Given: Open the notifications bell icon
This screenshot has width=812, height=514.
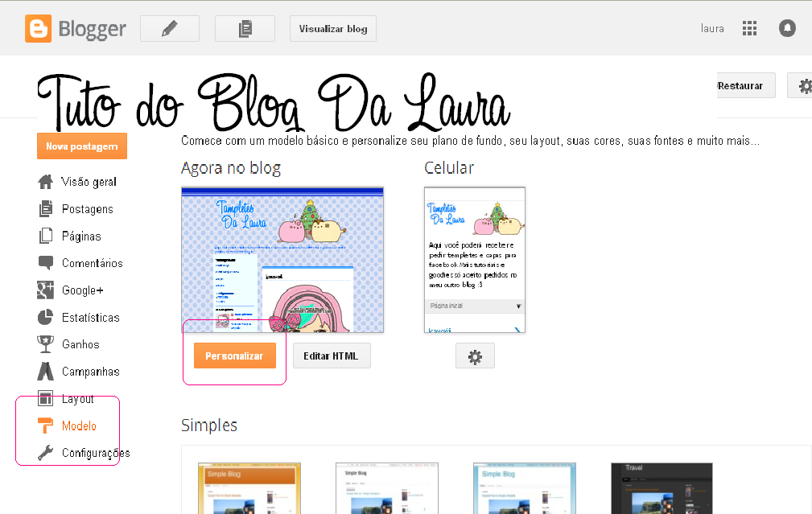Looking at the screenshot, I should pos(787,28).
